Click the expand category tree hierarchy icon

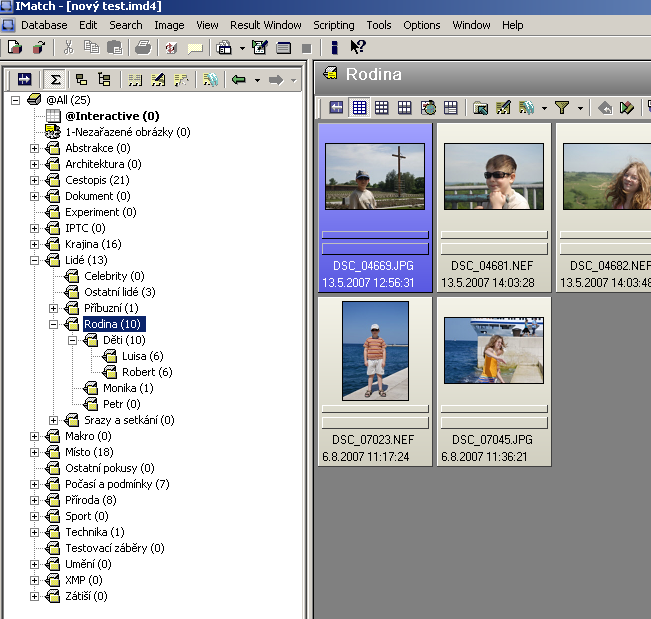pyautogui.click(x=104, y=79)
